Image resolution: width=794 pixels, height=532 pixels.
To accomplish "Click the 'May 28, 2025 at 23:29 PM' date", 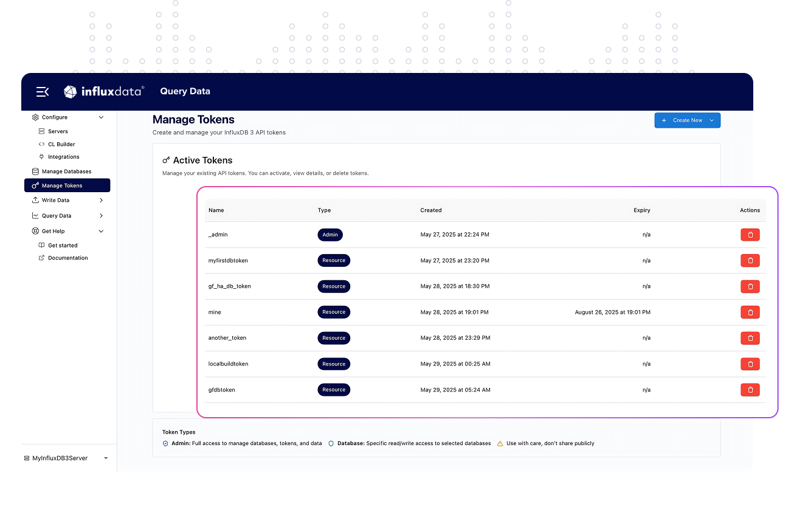I will click(455, 338).
